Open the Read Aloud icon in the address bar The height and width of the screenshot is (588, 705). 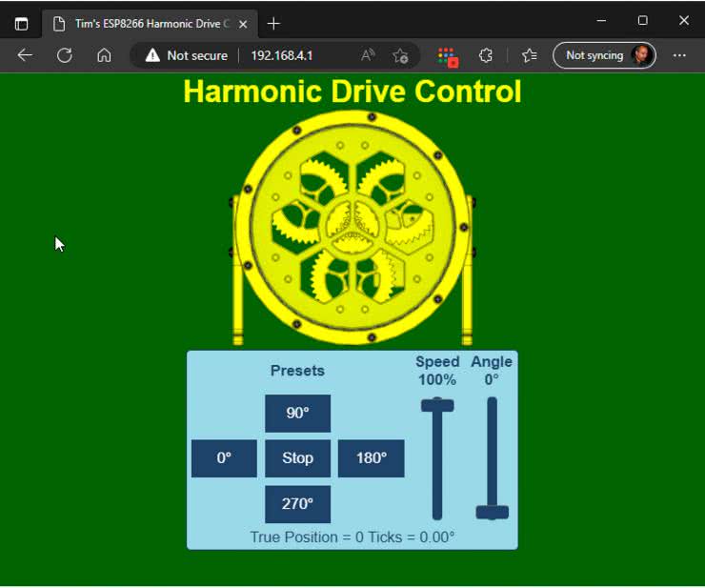(x=368, y=55)
